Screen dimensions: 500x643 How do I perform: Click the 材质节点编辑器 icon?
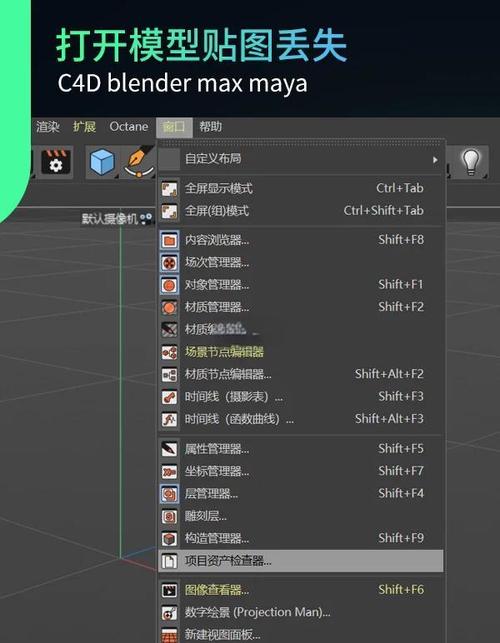click(x=169, y=374)
